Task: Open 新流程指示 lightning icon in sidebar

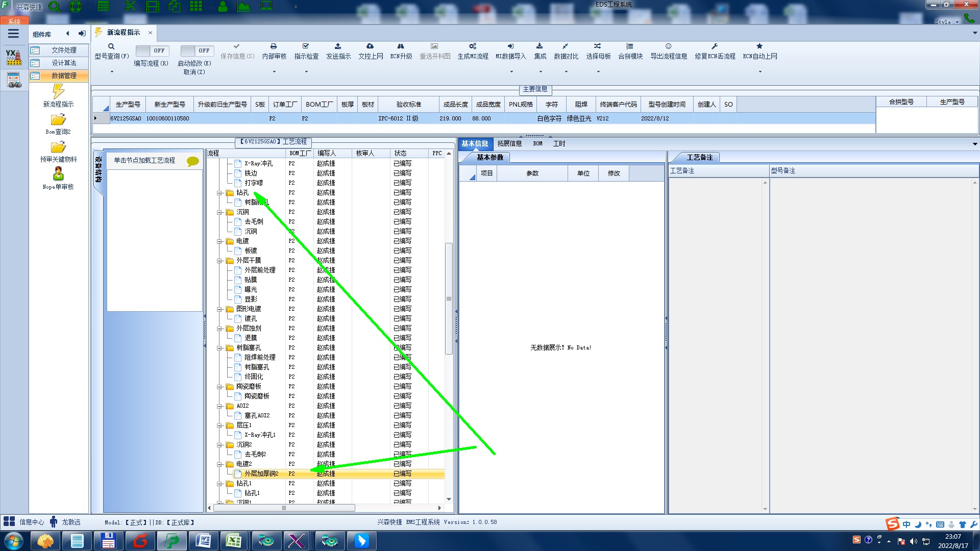Action: [x=58, y=91]
